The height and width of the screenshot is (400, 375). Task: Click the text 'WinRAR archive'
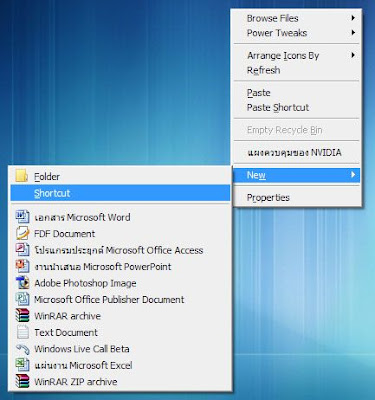pyautogui.click(x=67, y=316)
